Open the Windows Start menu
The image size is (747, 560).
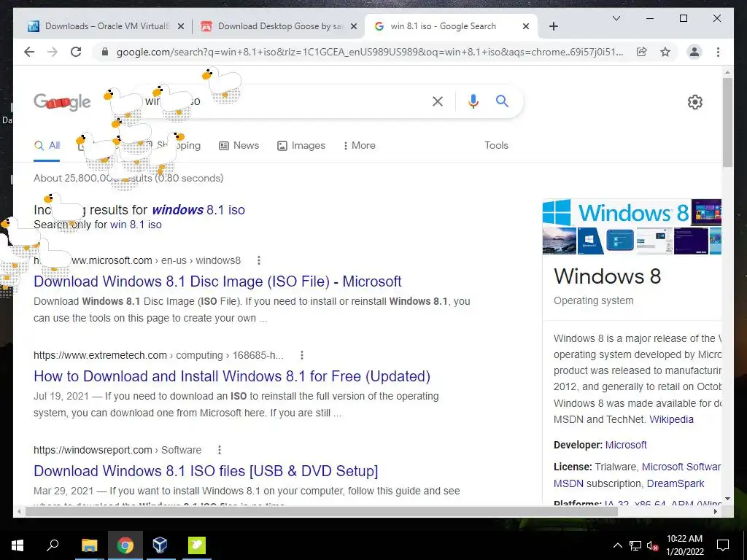pos(18,545)
